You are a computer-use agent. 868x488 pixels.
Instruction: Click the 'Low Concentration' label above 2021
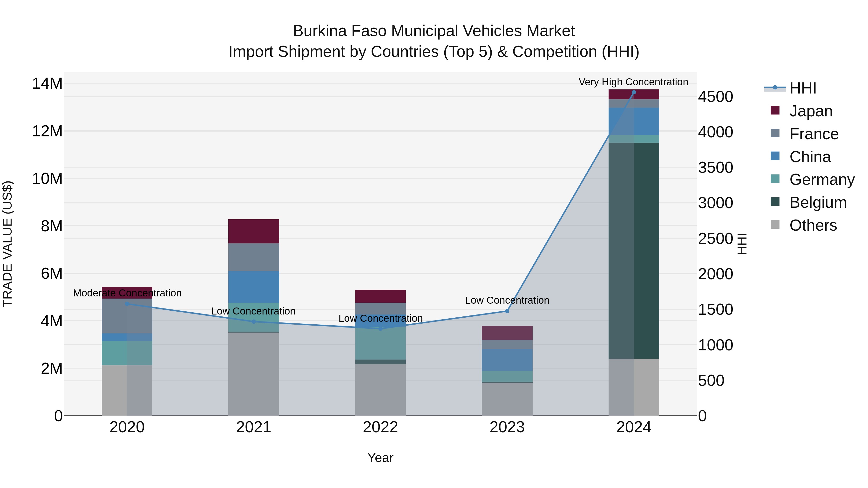253,311
